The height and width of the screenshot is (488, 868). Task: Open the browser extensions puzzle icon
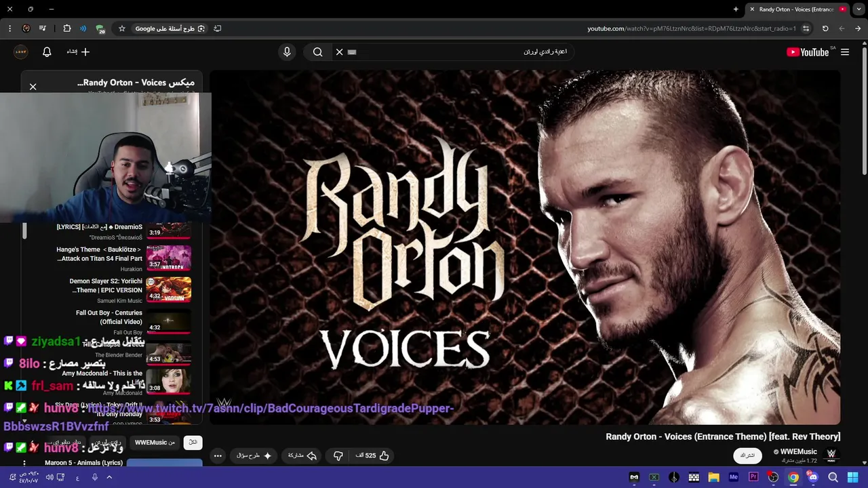pyautogui.click(x=67, y=28)
